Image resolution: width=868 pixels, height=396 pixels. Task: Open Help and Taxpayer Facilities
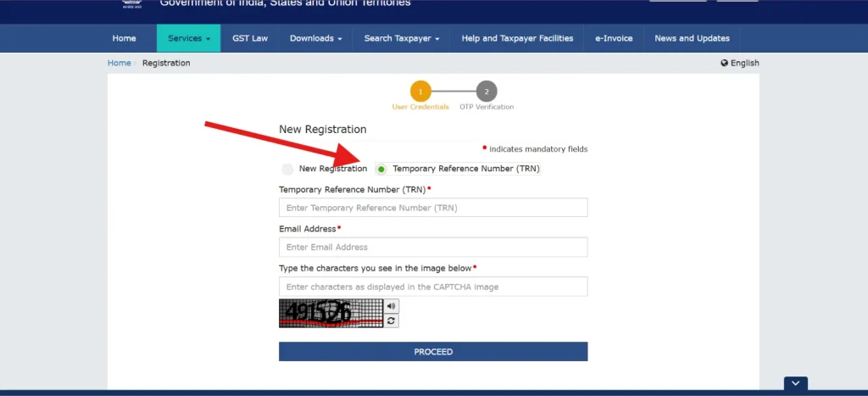coord(517,38)
